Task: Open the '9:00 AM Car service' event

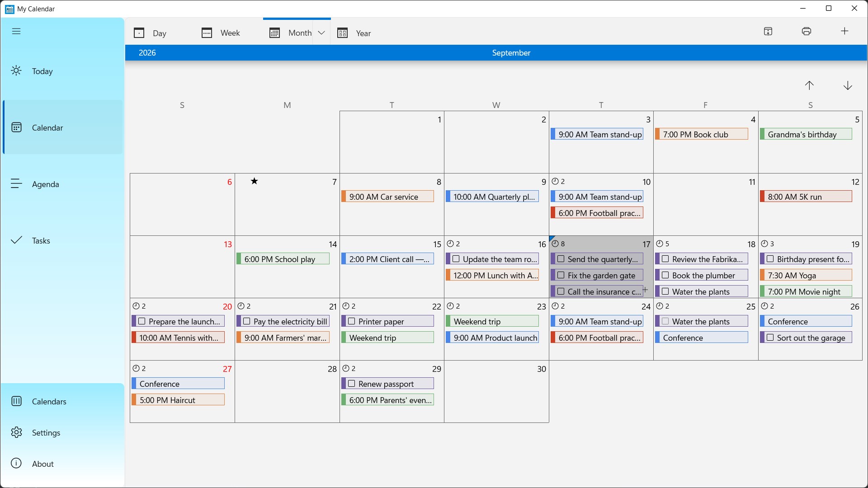Action: coord(387,197)
